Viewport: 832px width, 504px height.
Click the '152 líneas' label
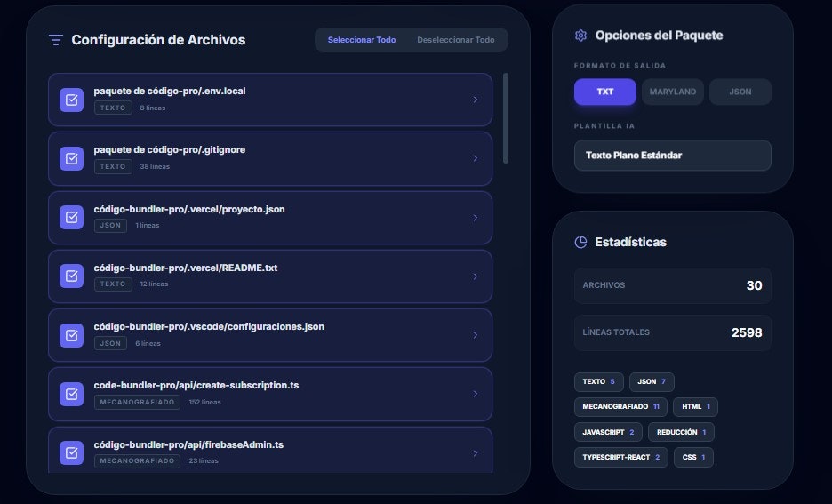click(204, 402)
